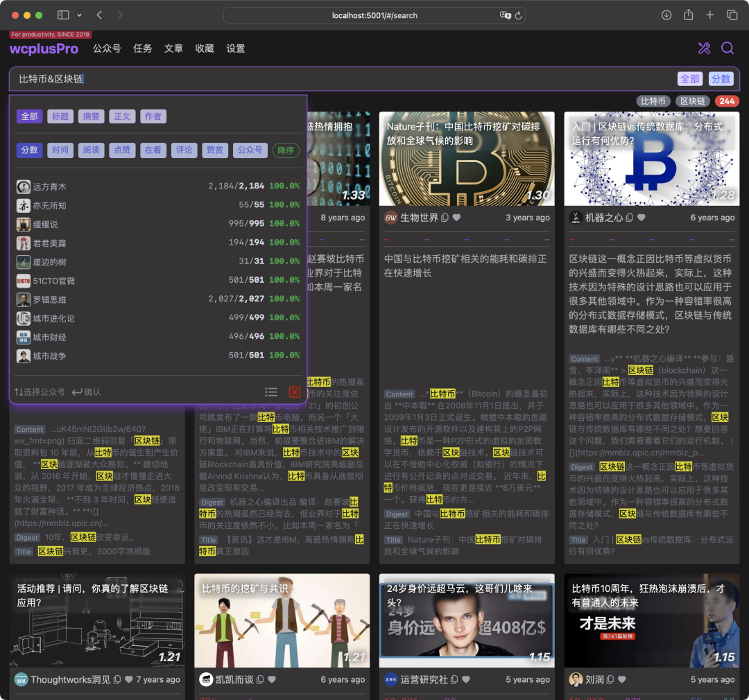
Task: Select the 缓缓说 account avatar
Action: coord(24,225)
